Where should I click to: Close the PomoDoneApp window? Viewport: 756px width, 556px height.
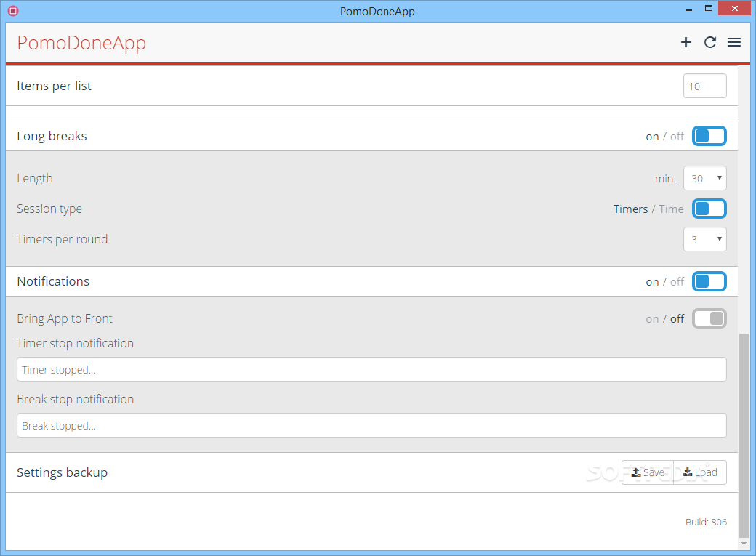tap(734, 8)
